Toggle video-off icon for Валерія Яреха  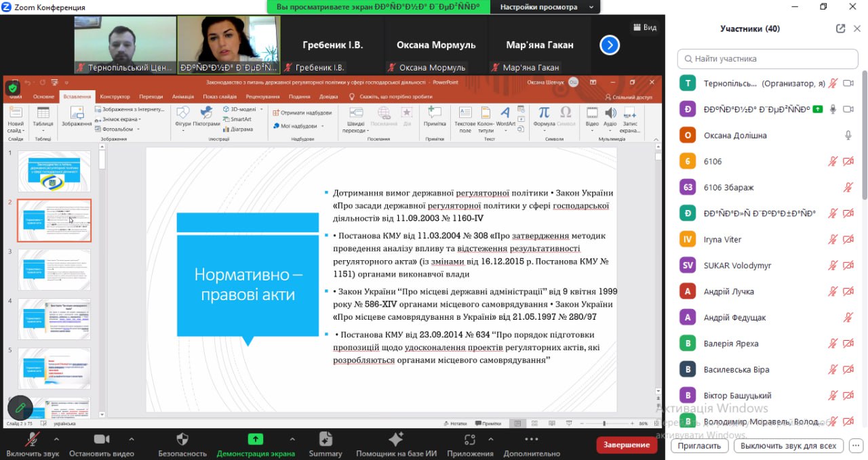click(848, 343)
